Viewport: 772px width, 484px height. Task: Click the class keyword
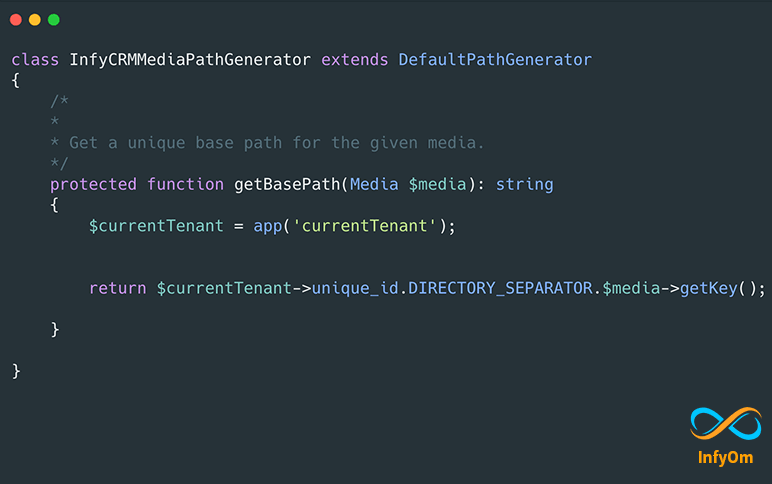pos(35,60)
